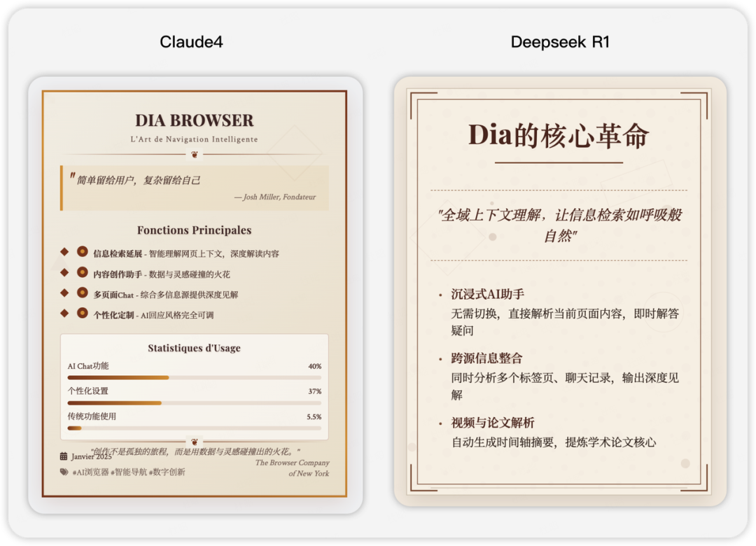Switch to the Claude4 card

pos(190,42)
